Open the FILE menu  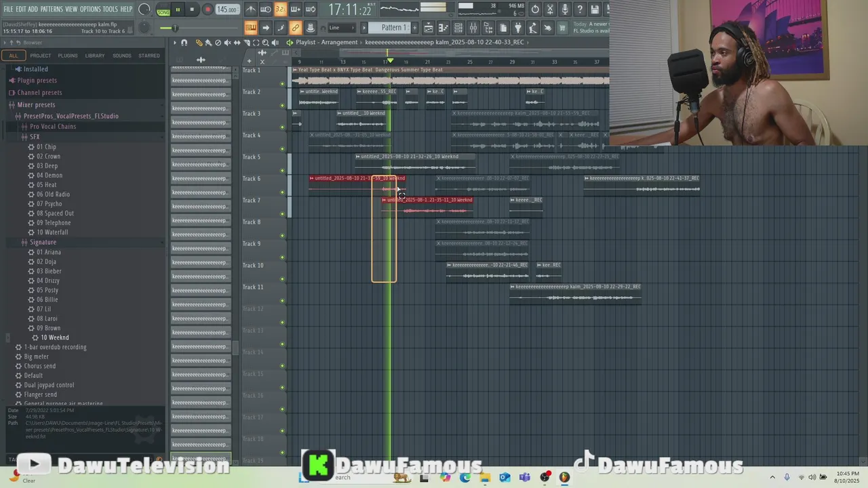pyautogui.click(x=8, y=9)
